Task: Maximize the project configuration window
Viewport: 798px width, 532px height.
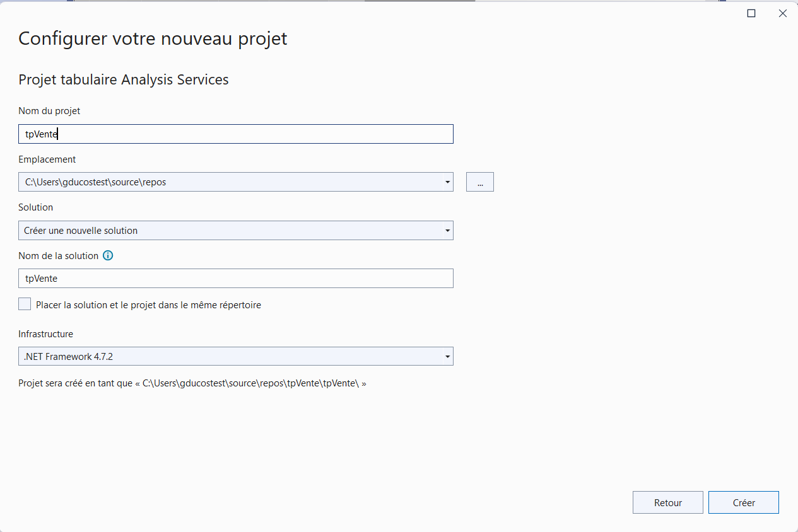Action: tap(751, 13)
